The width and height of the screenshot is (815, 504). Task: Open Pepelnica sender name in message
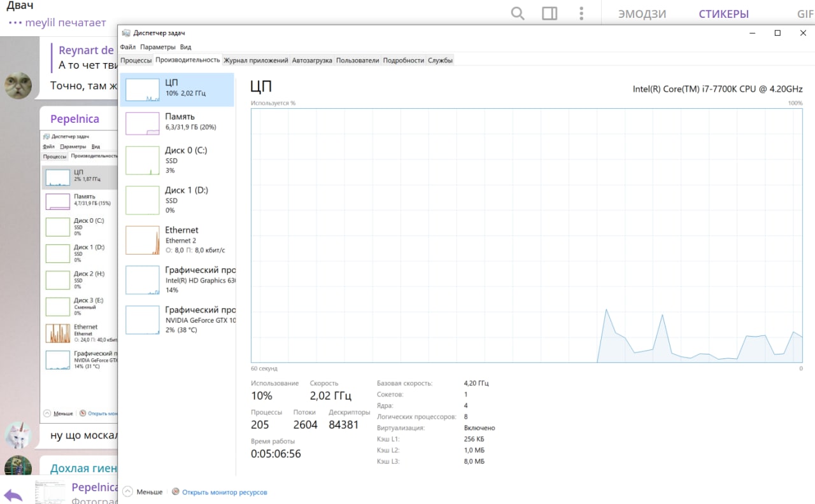click(x=74, y=118)
